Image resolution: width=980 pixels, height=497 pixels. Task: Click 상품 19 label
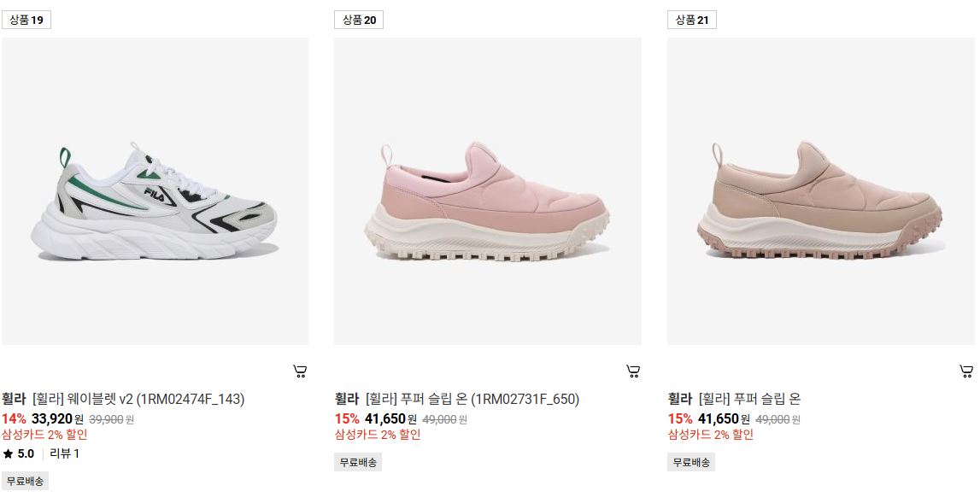tap(26, 20)
